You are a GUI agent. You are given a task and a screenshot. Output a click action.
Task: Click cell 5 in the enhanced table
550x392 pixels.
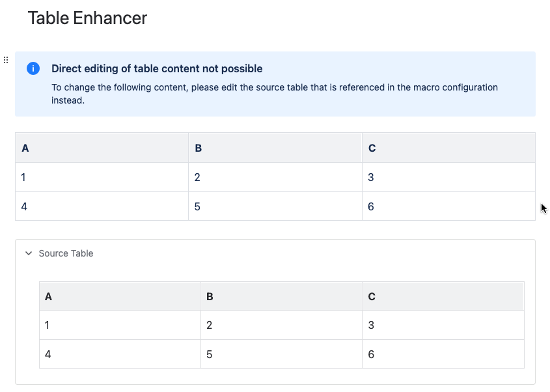point(275,206)
